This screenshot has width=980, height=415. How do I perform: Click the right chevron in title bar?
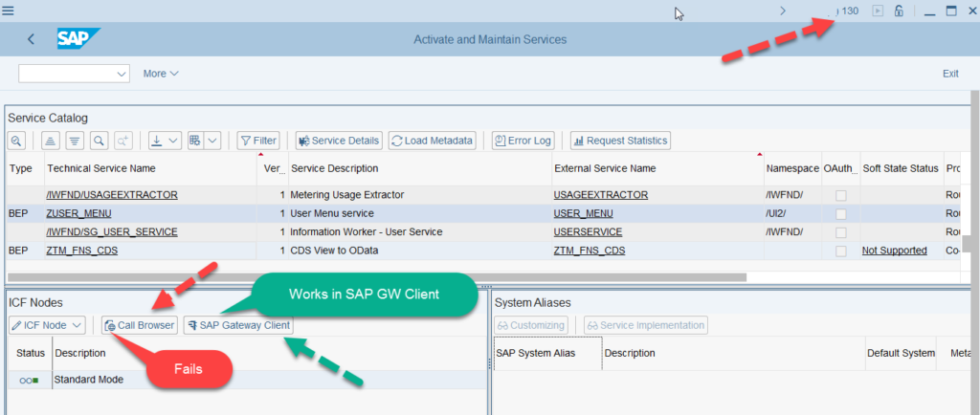pos(783,11)
